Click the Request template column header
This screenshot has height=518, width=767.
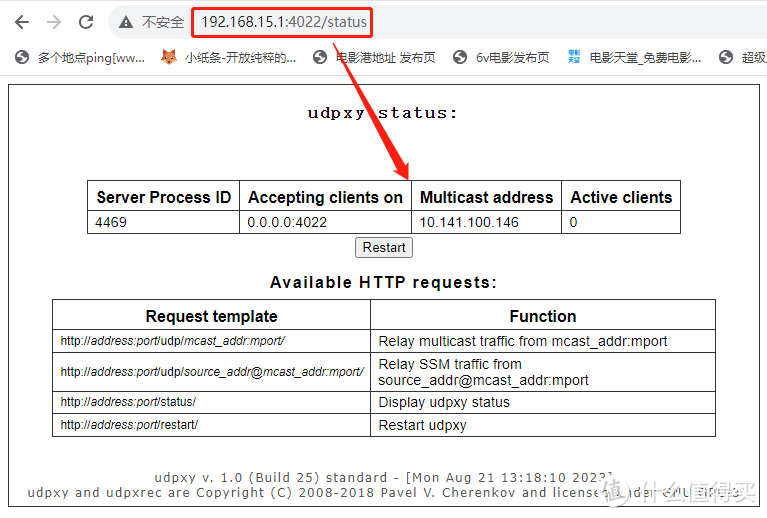[211, 316]
